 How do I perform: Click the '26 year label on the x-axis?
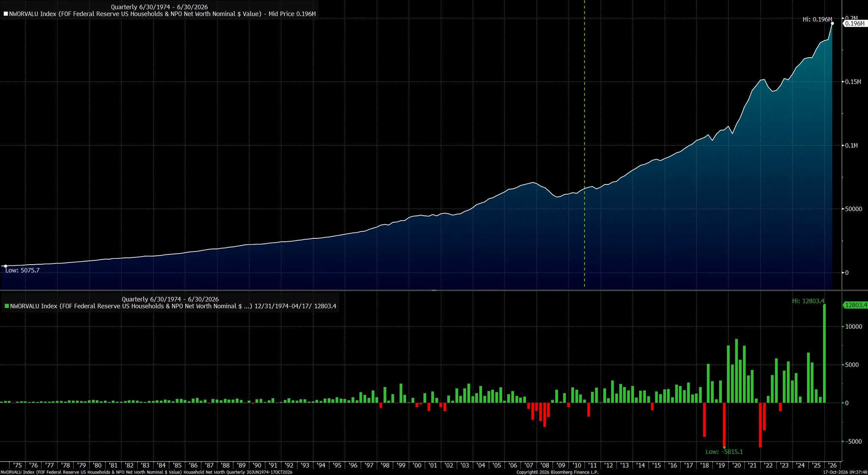point(832,465)
